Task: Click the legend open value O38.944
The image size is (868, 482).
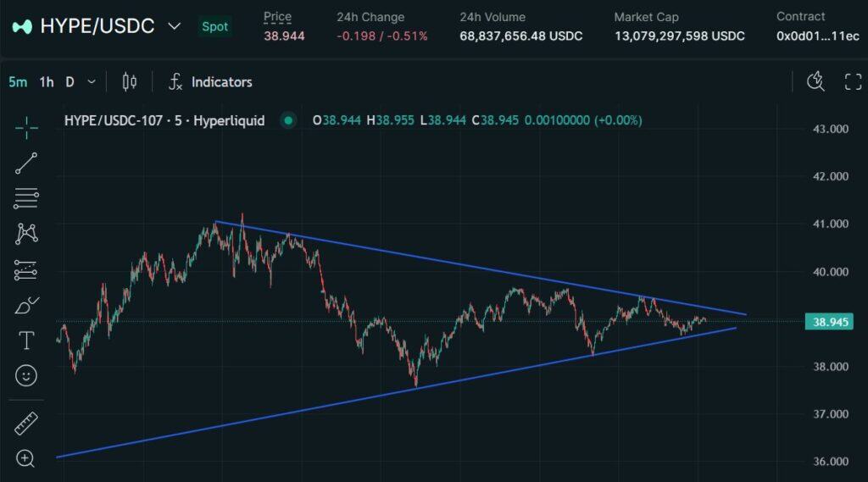Action: pyautogui.click(x=337, y=120)
